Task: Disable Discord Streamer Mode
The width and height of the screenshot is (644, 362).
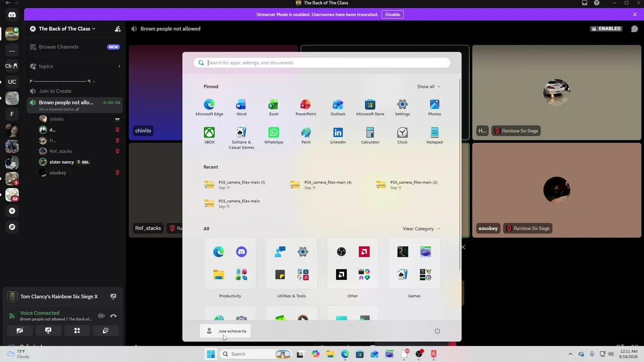Action: (x=392, y=15)
